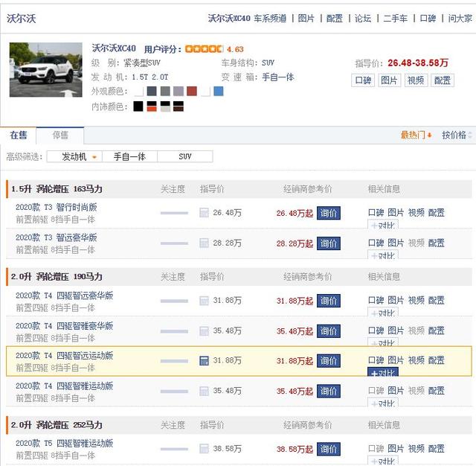Click 询价 for T4 四驱智雅运动版
Image resolution: width=476 pixels, height=466 pixels.
tap(329, 391)
